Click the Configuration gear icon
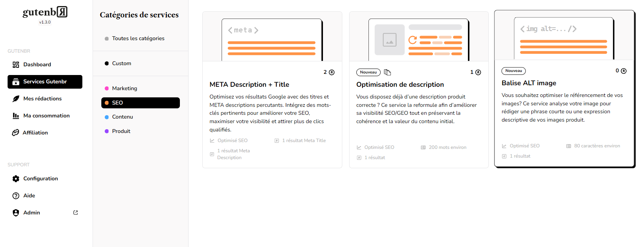Image resolution: width=644 pixels, height=247 pixels. point(16,179)
